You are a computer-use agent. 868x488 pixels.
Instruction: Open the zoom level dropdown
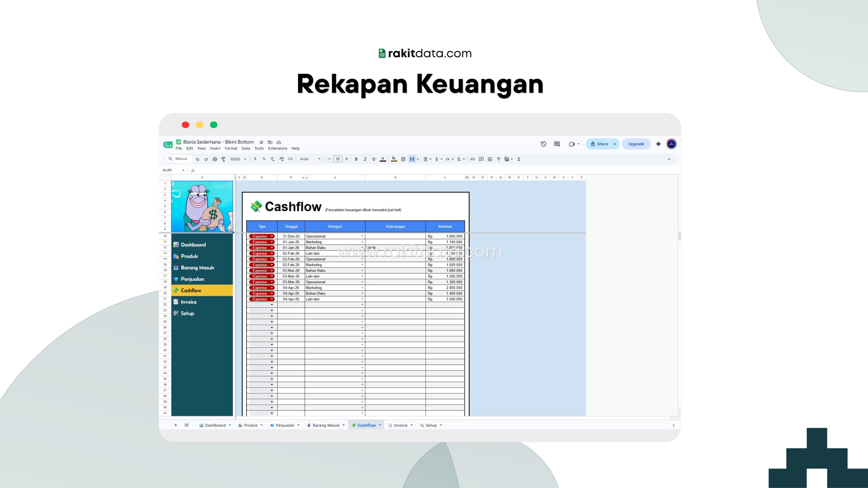(238, 159)
